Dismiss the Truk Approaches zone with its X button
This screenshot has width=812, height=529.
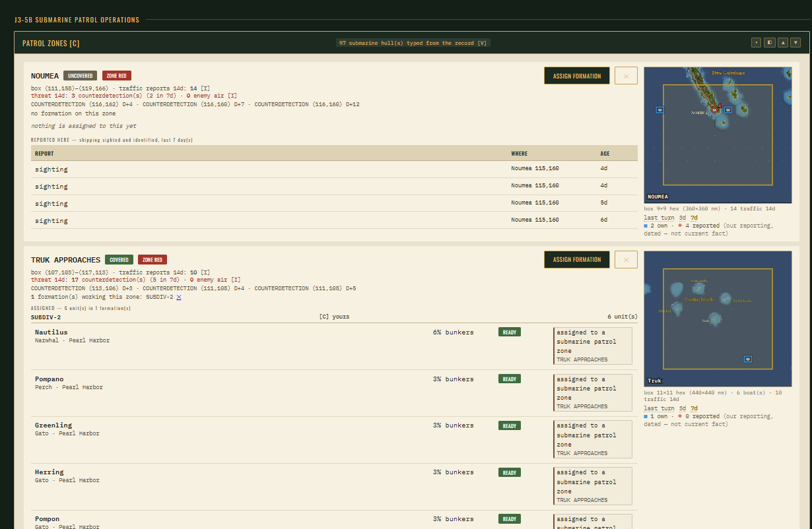(x=626, y=259)
